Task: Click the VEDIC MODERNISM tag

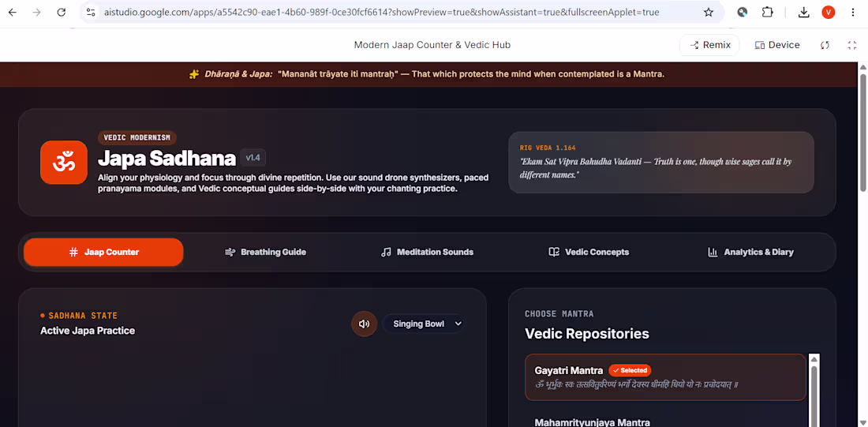Action: [137, 138]
